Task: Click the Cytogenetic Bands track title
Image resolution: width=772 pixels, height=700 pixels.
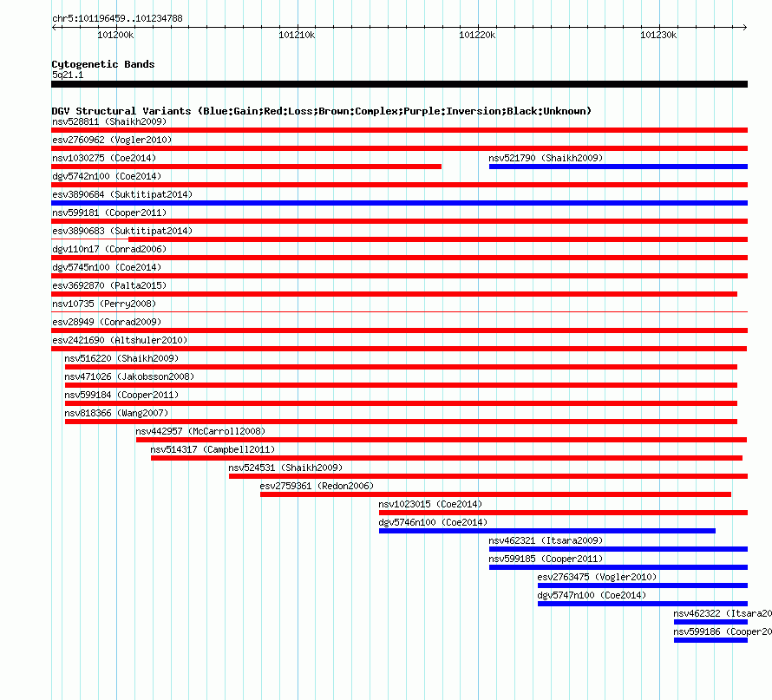Action: [103, 64]
